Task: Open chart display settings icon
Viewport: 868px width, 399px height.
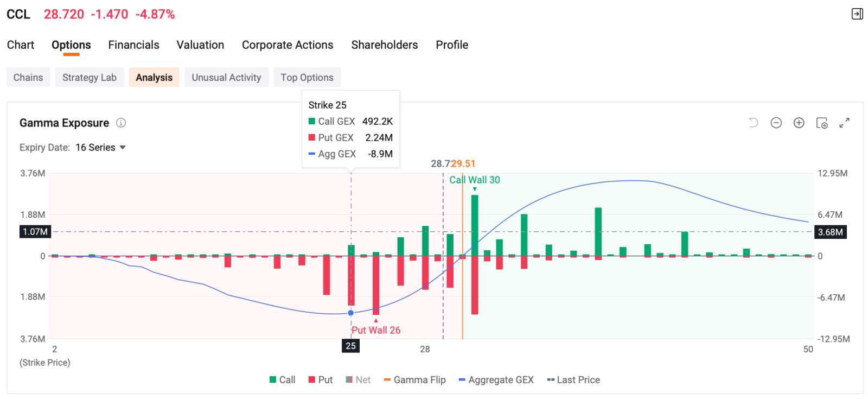Action: (x=822, y=123)
